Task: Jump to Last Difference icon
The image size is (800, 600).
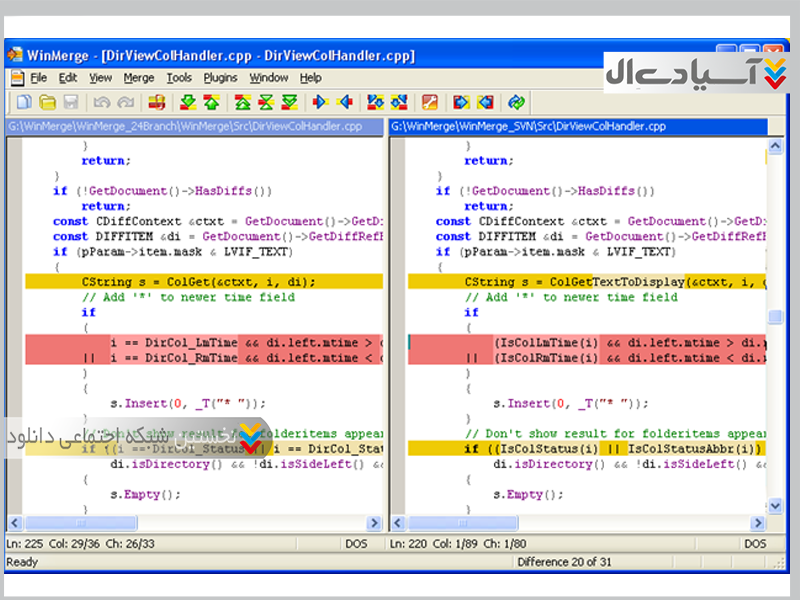Action: pyautogui.click(x=289, y=102)
